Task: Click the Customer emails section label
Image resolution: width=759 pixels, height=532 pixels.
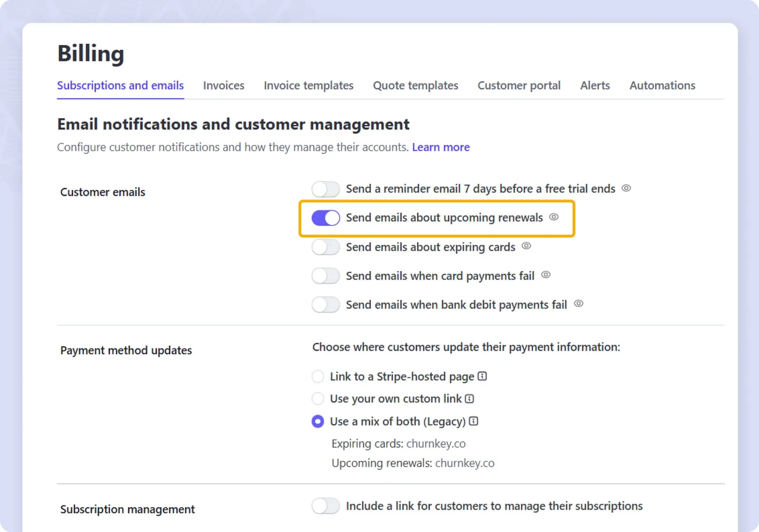Action: [102, 192]
